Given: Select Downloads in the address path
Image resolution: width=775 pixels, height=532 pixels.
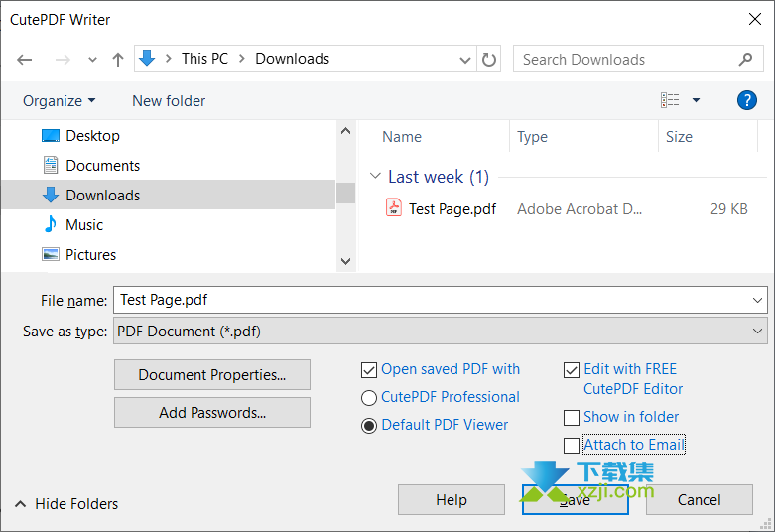Looking at the screenshot, I should (292, 59).
